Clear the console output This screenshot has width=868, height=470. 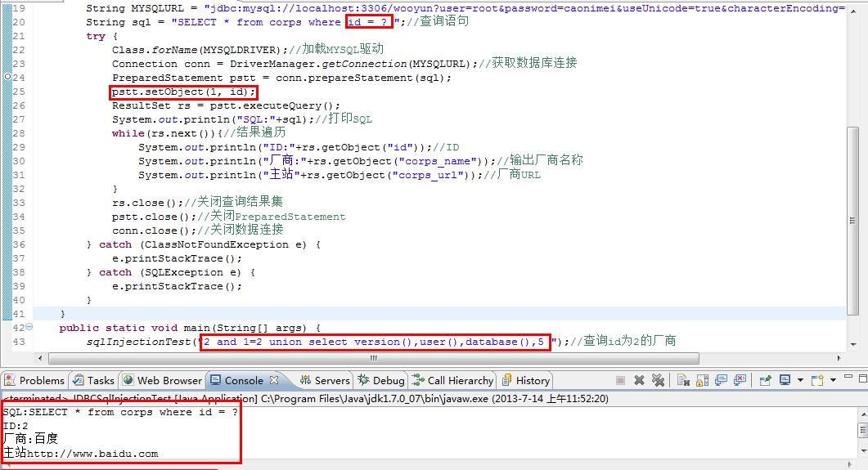(x=684, y=380)
